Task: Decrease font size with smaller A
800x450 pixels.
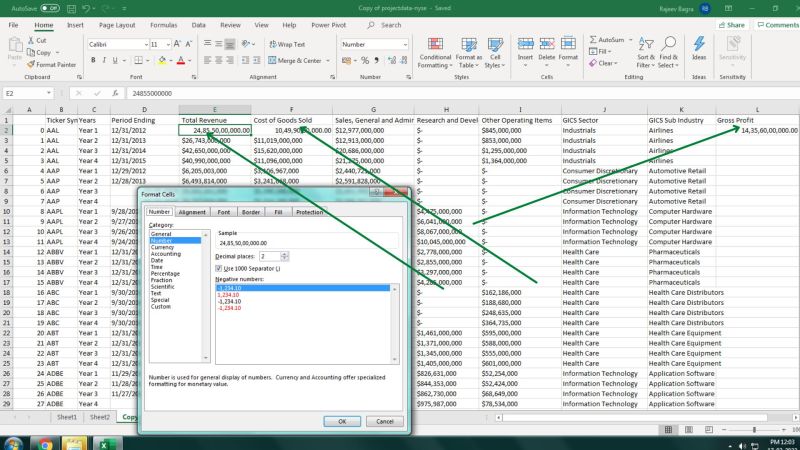Action: (188, 44)
